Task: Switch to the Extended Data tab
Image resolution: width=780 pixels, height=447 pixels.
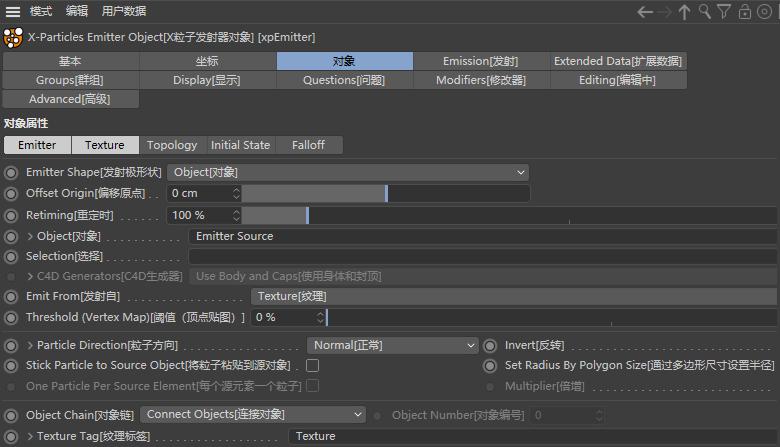Action: pos(618,61)
